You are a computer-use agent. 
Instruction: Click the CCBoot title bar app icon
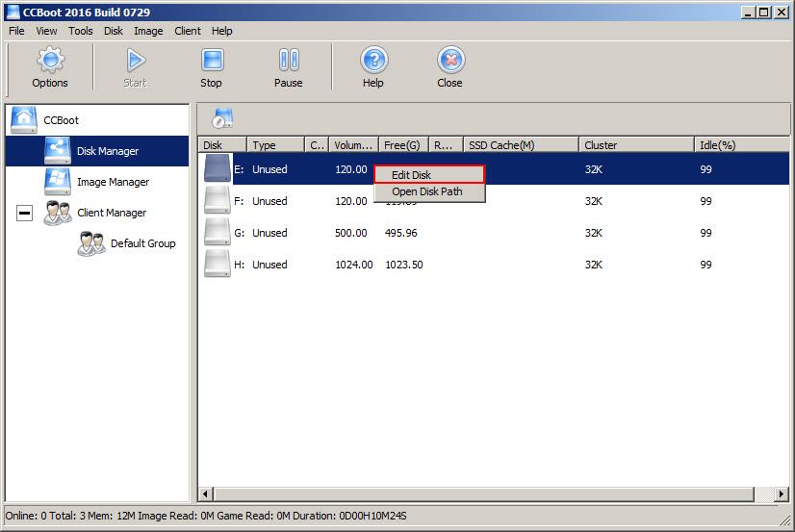13,13
